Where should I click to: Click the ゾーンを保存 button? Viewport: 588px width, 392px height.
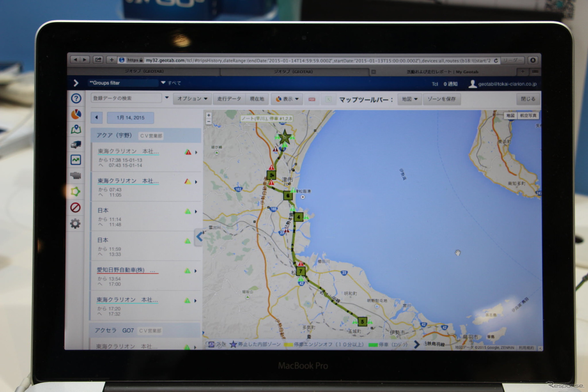pos(441,99)
